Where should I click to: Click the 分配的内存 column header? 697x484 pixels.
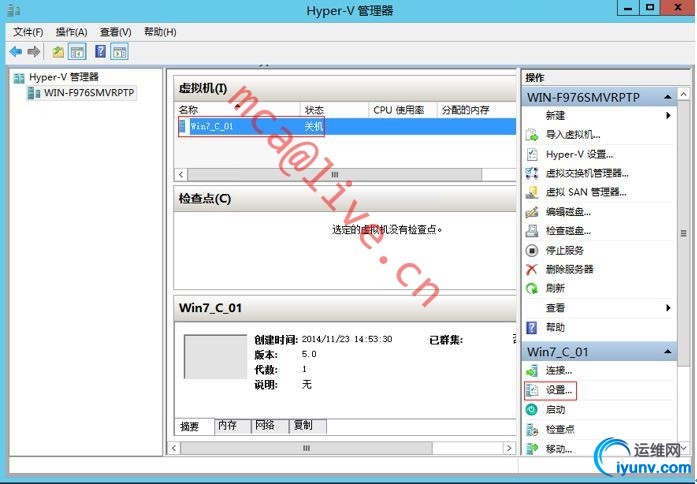477,110
